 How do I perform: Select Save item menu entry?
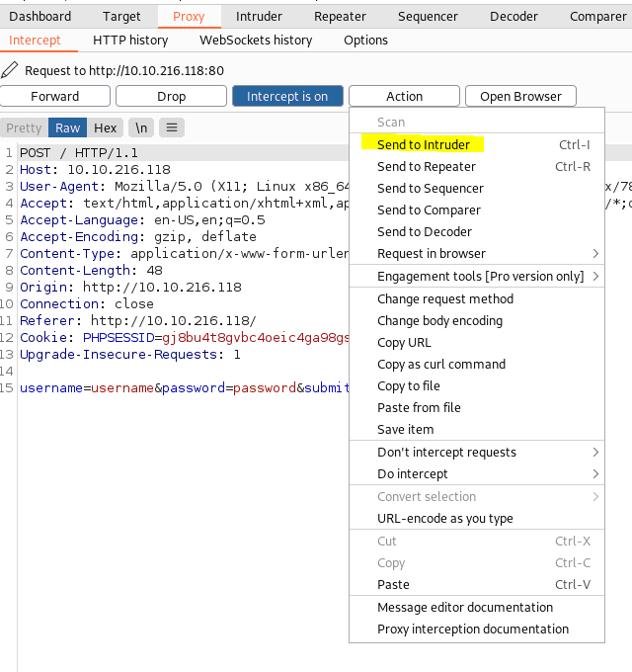(x=477, y=430)
